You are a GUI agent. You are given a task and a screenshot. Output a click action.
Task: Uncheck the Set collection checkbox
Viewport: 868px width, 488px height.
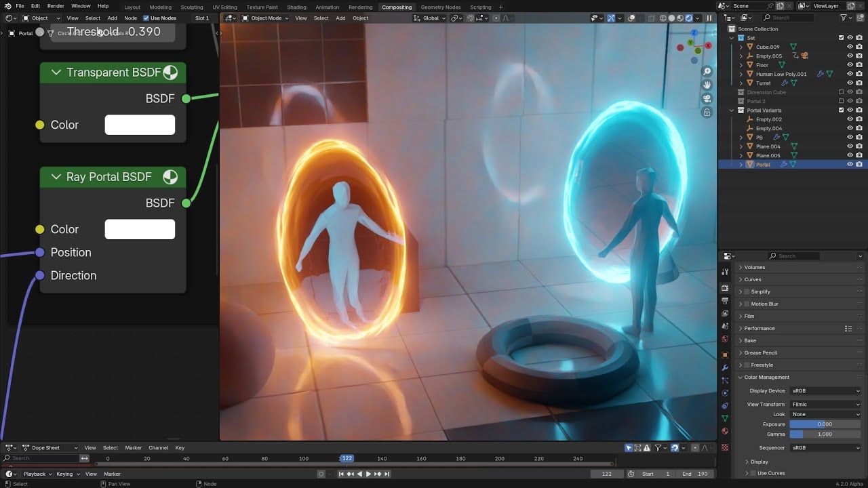point(842,38)
